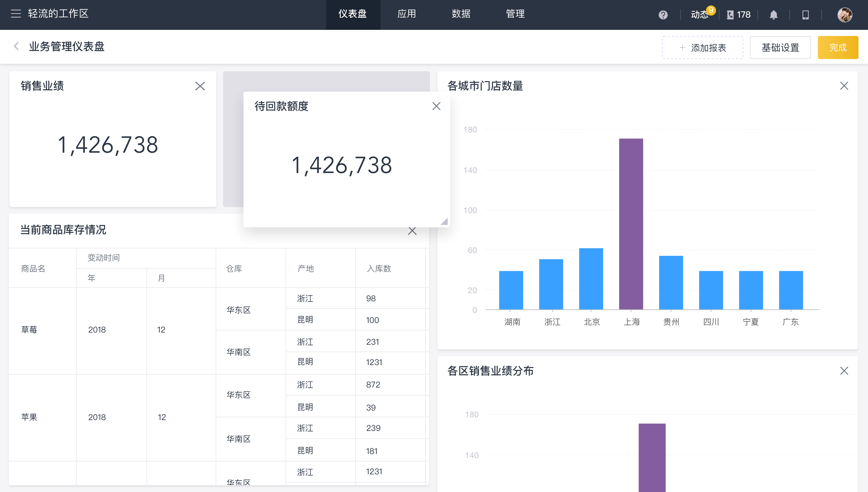
Task: Switch to the 数据 tab
Action: pyautogui.click(x=461, y=14)
